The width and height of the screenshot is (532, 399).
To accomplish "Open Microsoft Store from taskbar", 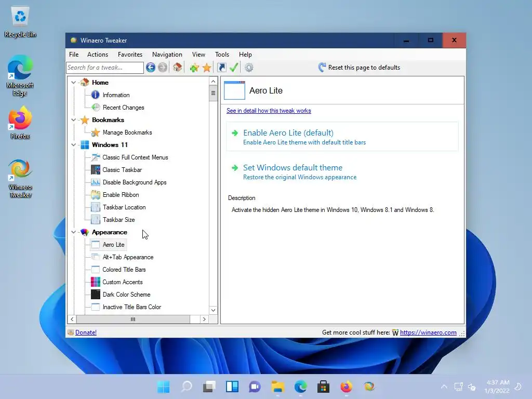I will (x=323, y=387).
